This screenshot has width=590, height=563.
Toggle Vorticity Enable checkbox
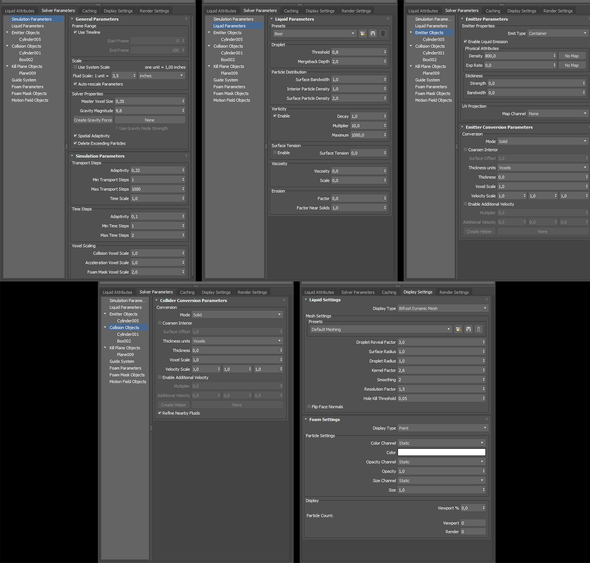[x=275, y=116]
